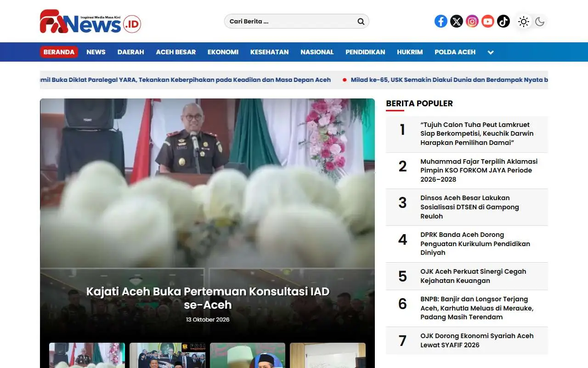Screen dimensions: 588x368
Task: Click the FANews.ID site logo
Action: [90, 21]
